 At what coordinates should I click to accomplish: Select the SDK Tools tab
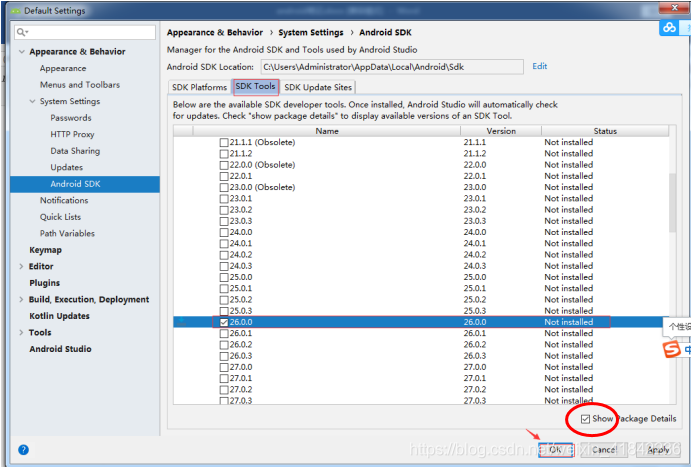[x=256, y=87]
